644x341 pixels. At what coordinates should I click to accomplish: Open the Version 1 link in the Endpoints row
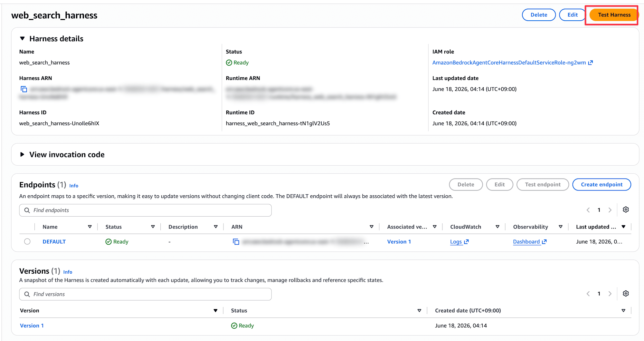point(399,242)
